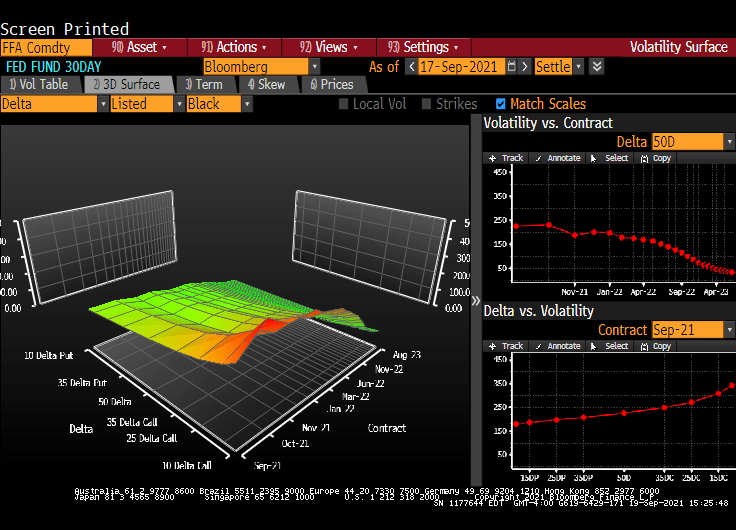Screen dimensions: 736x530
Task: Choose Select tool in Delta vs. Volatility chart
Action: [x=611, y=346]
